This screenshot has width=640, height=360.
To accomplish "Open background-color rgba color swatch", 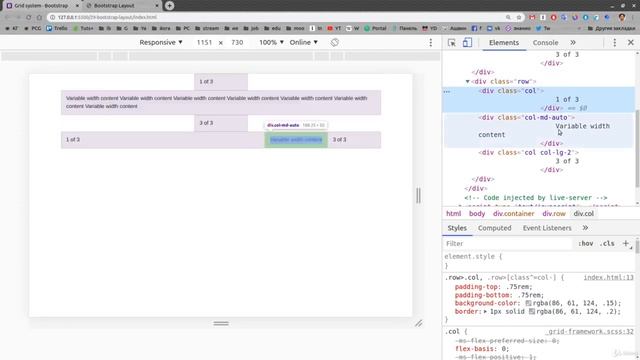I will (x=528, y=303).
